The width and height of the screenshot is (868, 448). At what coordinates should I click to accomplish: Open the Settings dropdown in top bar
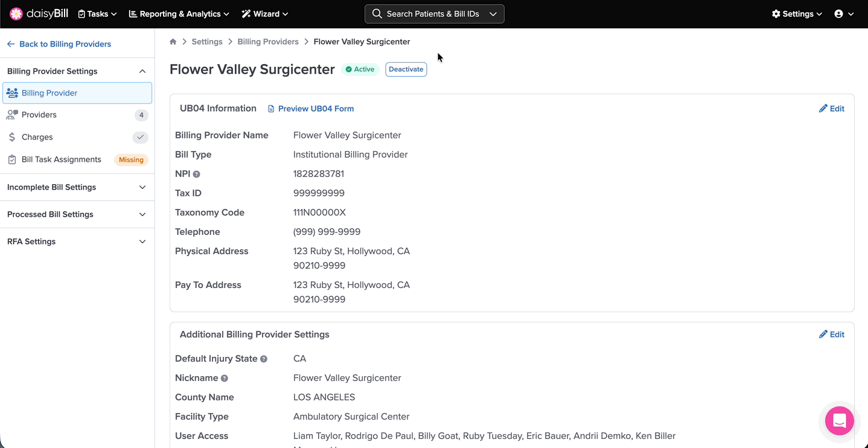[x=797, y=14]
